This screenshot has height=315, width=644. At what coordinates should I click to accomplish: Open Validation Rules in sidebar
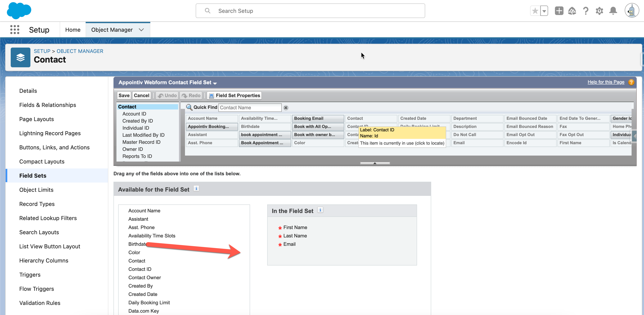(40, 303)
